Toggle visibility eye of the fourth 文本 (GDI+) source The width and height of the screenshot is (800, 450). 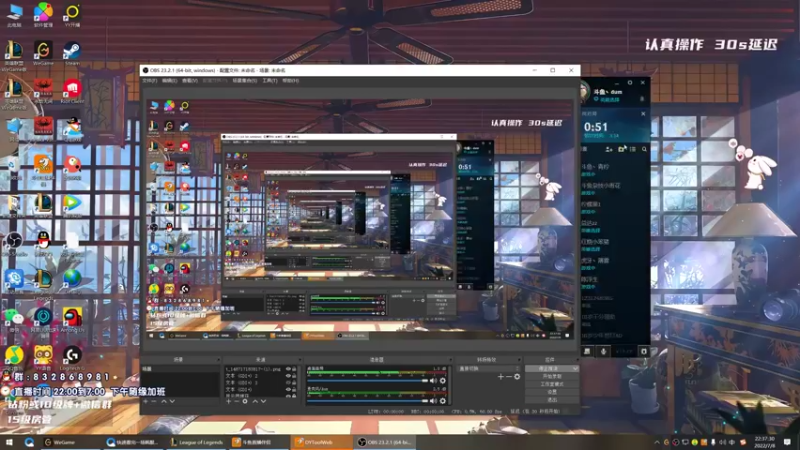288,389
